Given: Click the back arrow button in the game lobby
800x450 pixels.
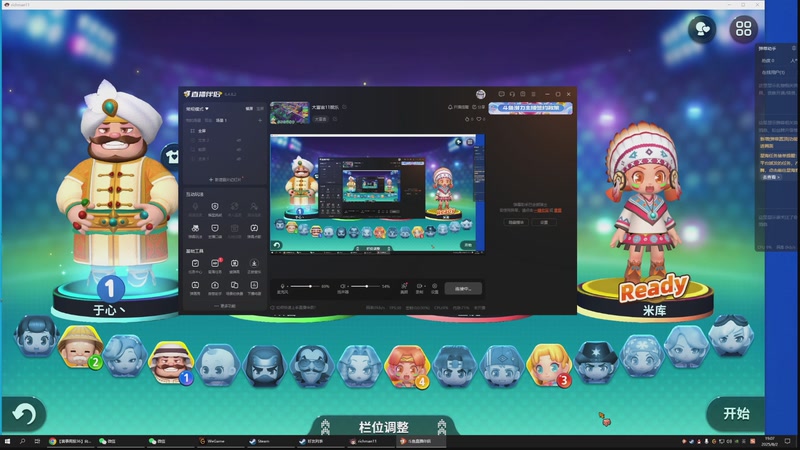Looking at the screenshot, I should [23, 414].
